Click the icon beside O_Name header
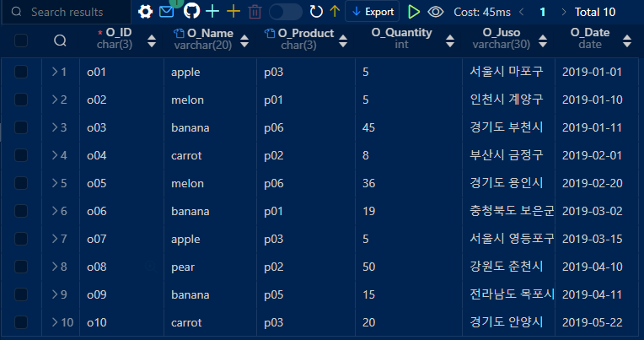This screenshot has height=340, width=644. click(x=179, y=33)
